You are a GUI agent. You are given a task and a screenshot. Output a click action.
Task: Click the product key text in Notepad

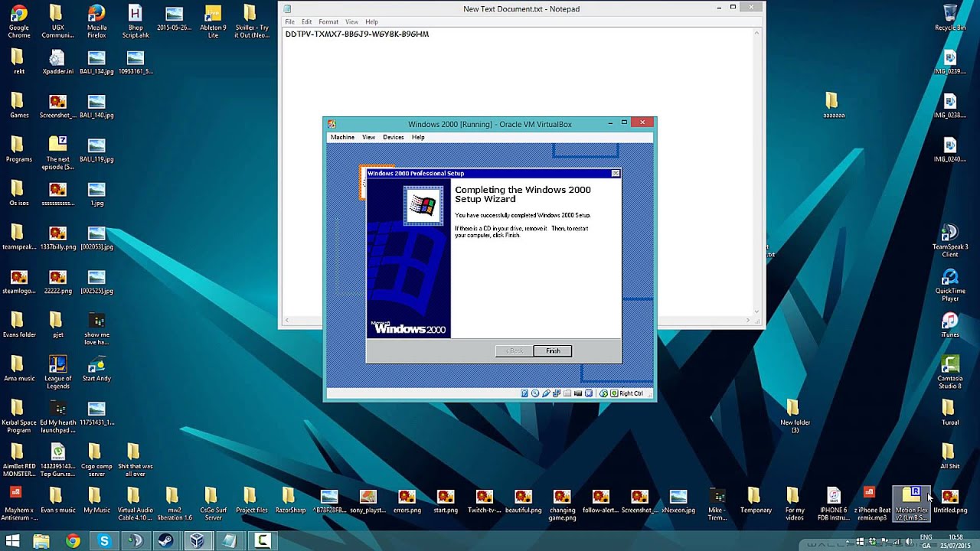pyautogui.click(x=357, y=34)
